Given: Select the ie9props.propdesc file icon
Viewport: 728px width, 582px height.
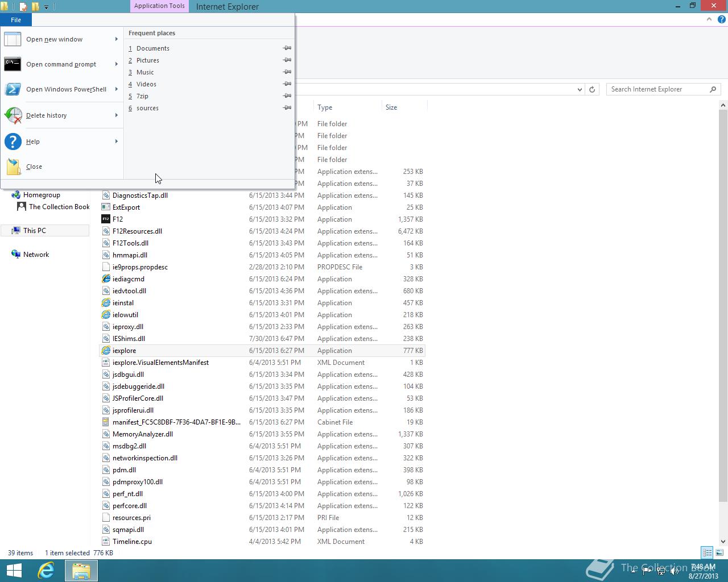Looking at the screenshot, I should pyautogui.click(x=106, y=267).
